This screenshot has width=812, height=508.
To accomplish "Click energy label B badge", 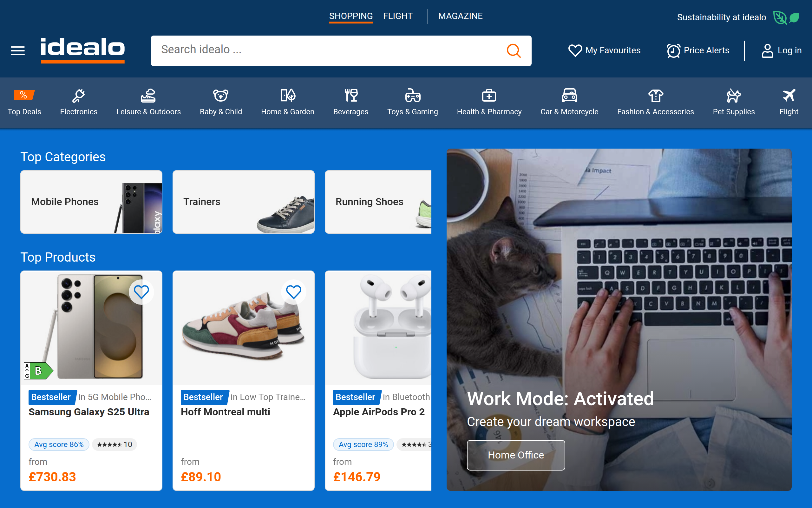I will click(x=38, y=371).
